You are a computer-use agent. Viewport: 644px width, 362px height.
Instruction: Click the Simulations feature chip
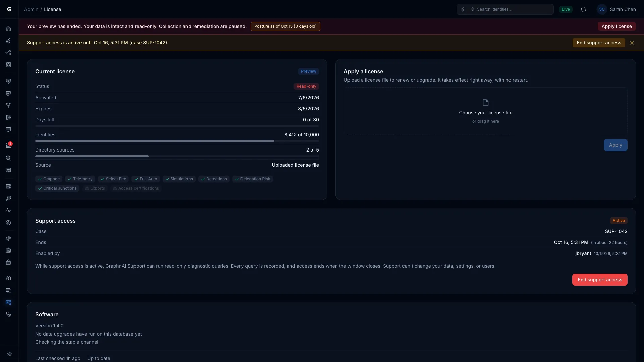(x=179, y=179)
